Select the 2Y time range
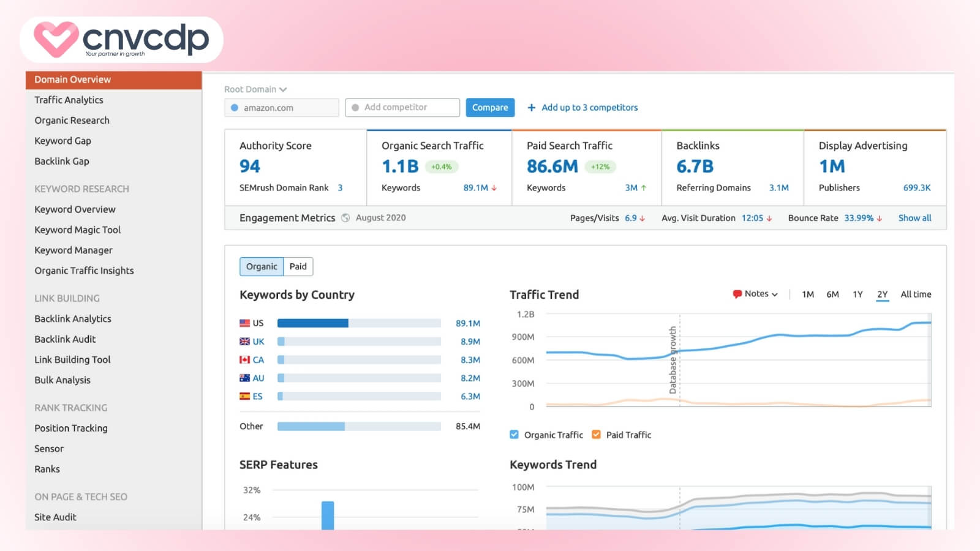 click(882, 294)
